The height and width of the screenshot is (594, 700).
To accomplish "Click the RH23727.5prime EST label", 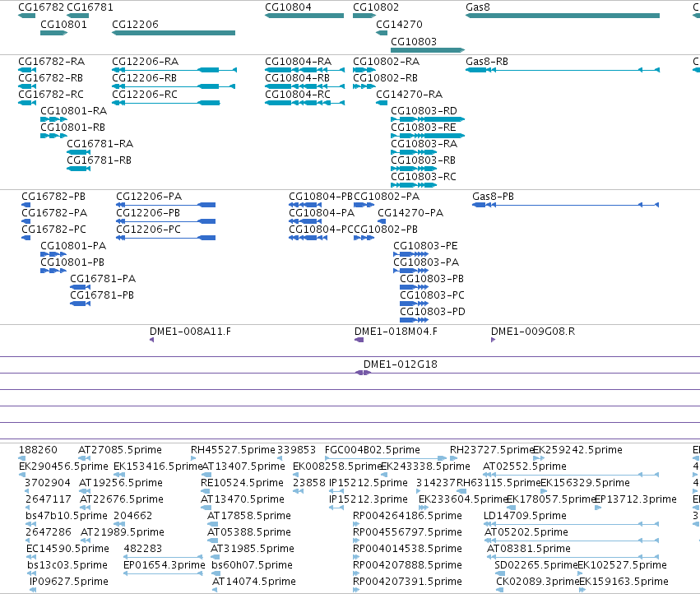I will point(492,450).
